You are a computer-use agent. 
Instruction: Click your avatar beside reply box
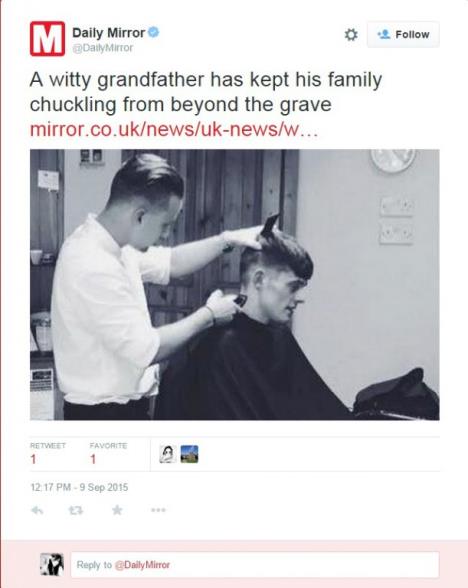(52, 564)
